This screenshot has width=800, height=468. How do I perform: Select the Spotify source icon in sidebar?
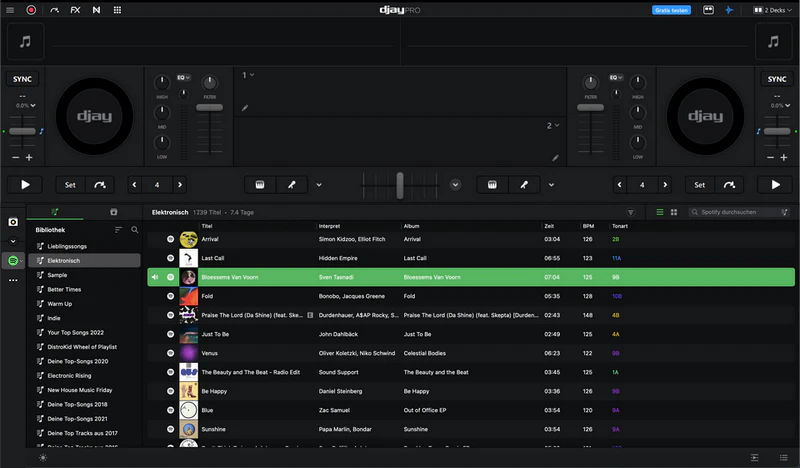pyautogui.click(x=13, y=260)
